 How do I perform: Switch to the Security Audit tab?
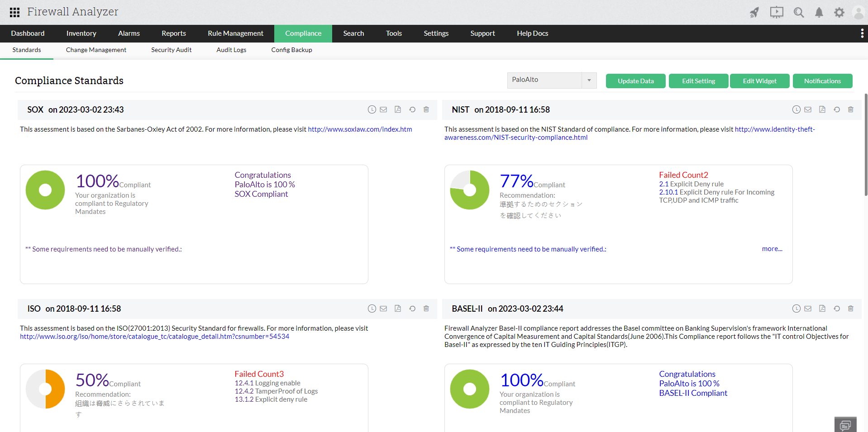171,50
